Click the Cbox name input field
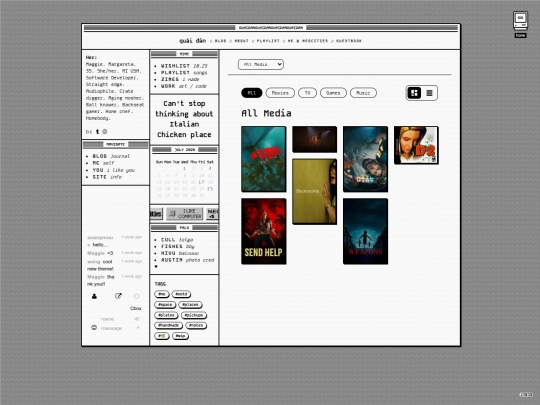The height and width of the screenshot is (405, 540). [x=114, y=319]
